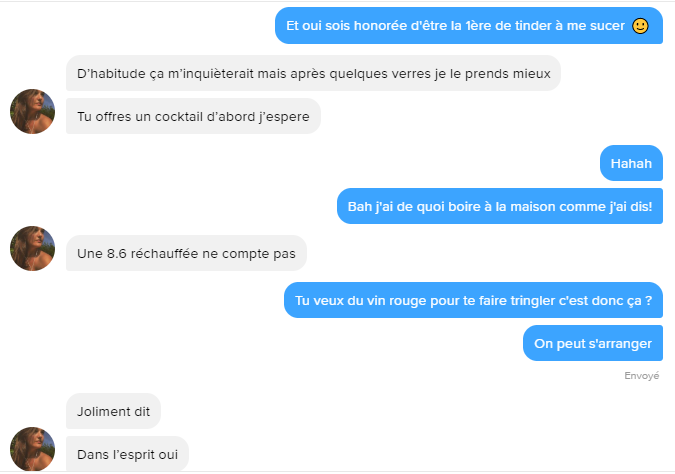
Task: Select 'Tu offres un cocktail d'abord' message
Action: coord(193,116)
